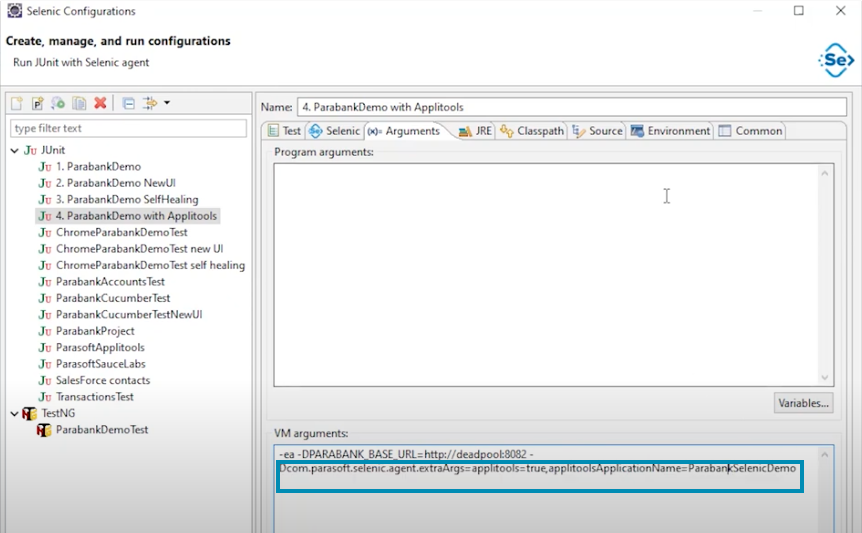Select SalesForce contacts configuration
862x533 pixels.
pyautogui.click(x=103, y=380)
